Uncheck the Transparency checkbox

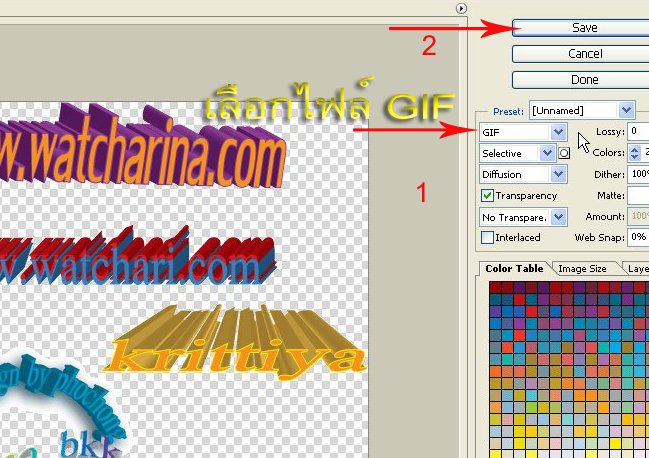[x=487, y=195]
